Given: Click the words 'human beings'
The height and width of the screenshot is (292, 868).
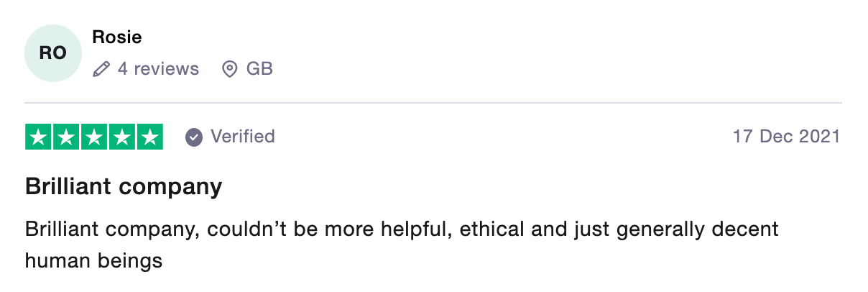Looking at the screenshot, I should click(94, 260).
